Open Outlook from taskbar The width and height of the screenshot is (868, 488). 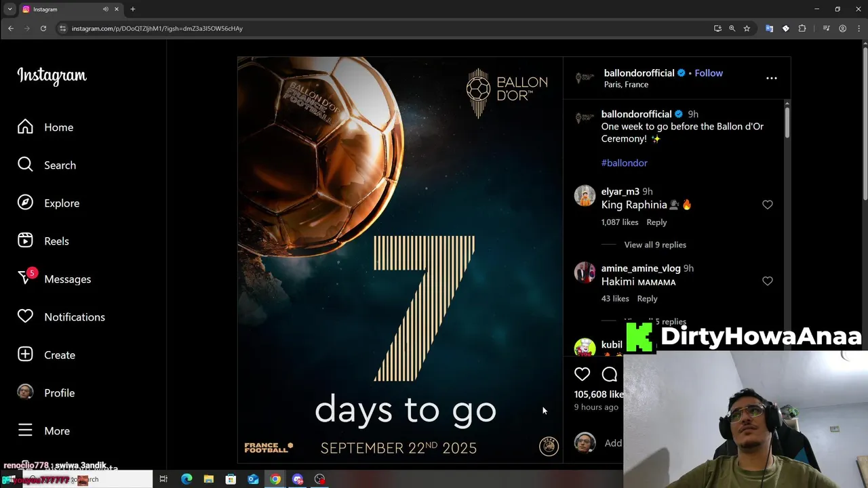pyautogui.click(x=253, y=479)
